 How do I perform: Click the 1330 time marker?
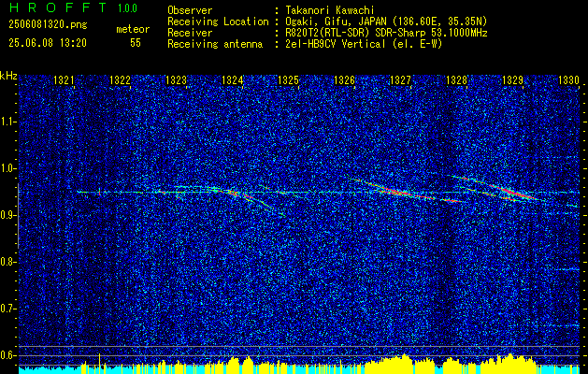(x=569, y=80)
